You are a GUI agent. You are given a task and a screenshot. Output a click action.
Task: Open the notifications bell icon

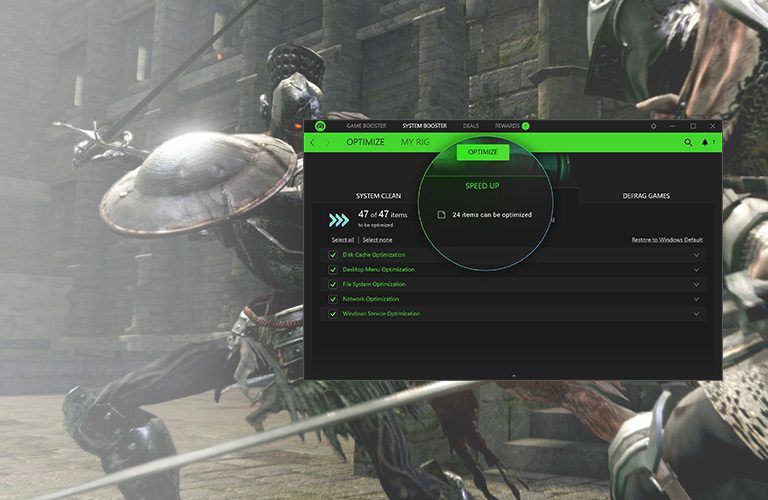pyautogui.click(x=705, y=143)
